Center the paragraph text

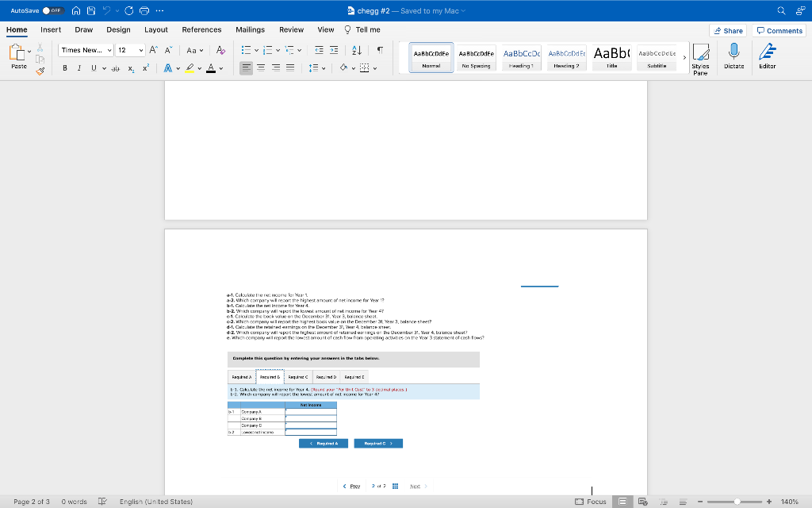coord(261,68)
